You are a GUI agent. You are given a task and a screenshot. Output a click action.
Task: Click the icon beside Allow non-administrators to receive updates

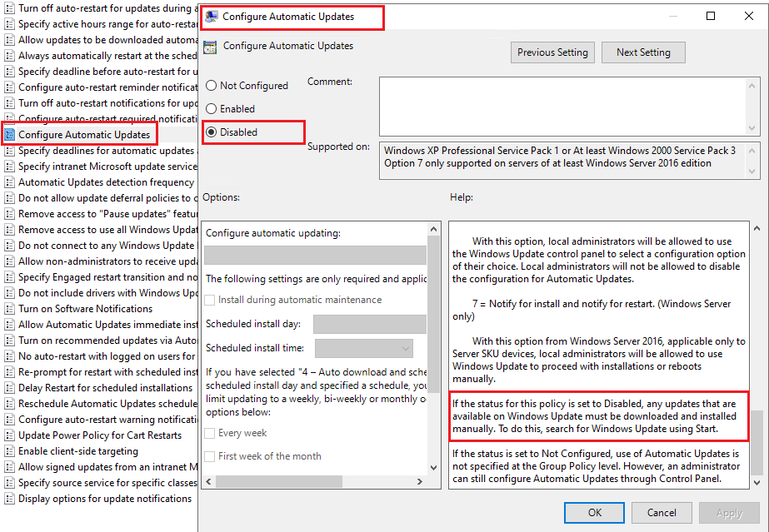click(x=9, y=261)
